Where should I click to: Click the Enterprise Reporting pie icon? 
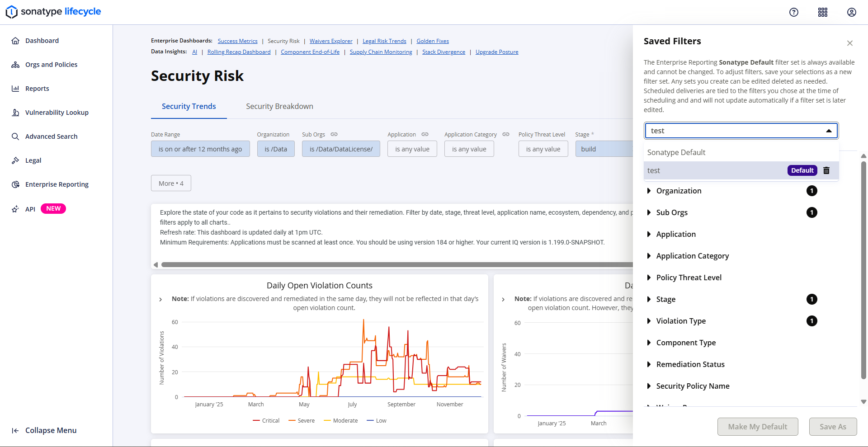pyautogui.click(x=15, y=184)
